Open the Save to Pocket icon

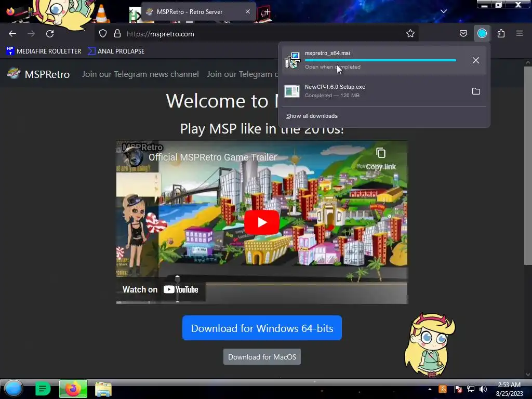(x=463, y=34)
